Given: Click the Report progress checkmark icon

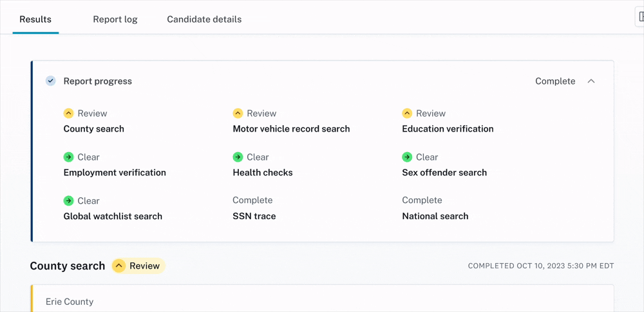Looking at the screenshot, I should pyautogui.click(x=50, y=81).
